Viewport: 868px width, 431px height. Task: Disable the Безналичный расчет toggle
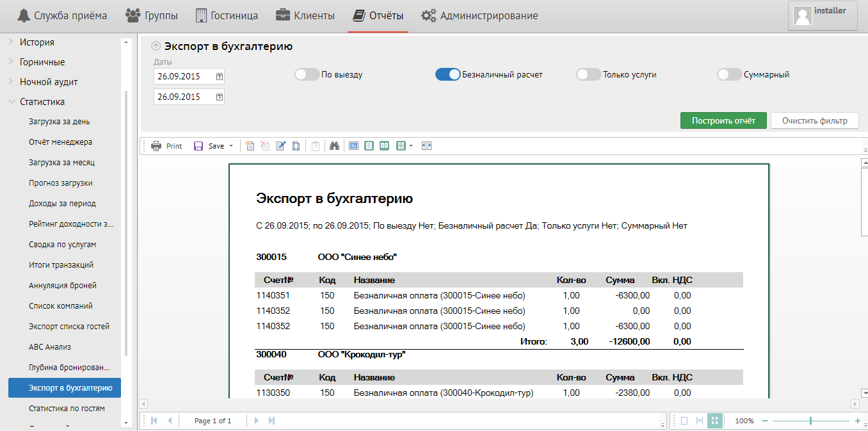(x=447, y=75)
